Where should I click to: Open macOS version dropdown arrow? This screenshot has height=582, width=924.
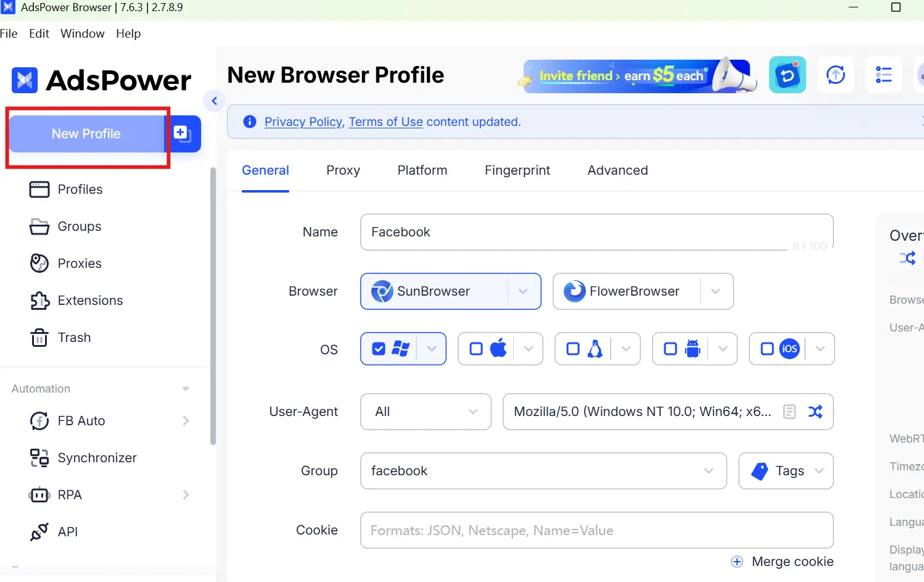[x=529, y=349]
